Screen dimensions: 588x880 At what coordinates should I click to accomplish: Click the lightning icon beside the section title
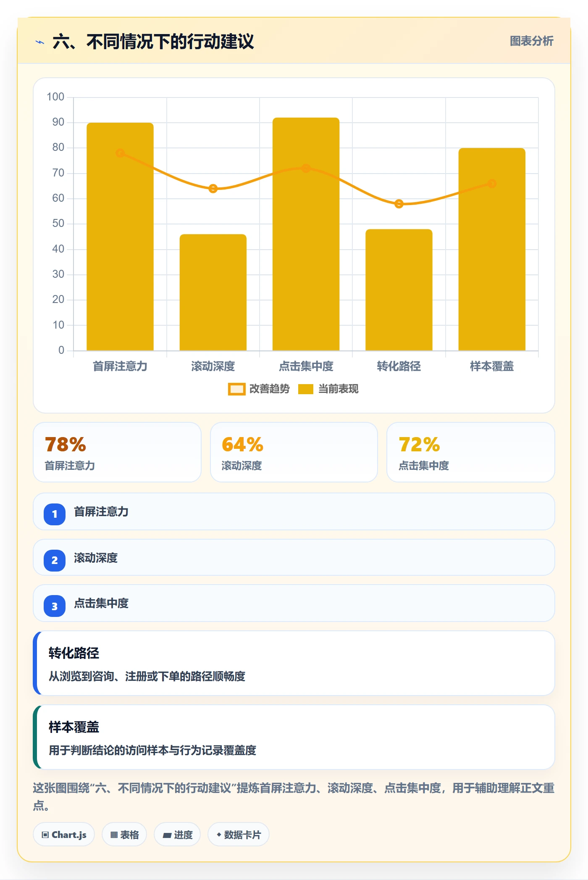40,42
